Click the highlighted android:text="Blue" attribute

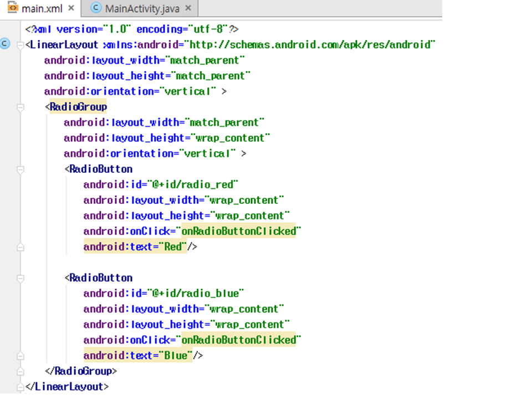click(137, 355)
